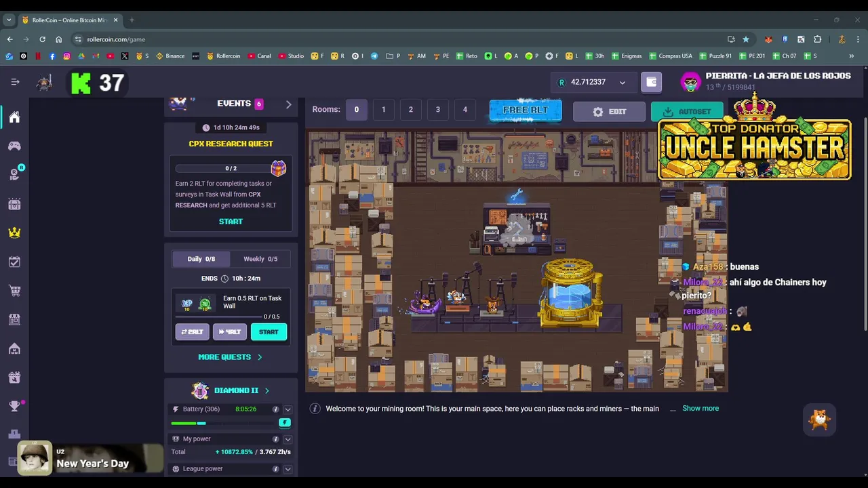The width and height of the screenshot is (868, 488).
Task: Open the season pass calendar sidebar icon
Action: (14, 203)
